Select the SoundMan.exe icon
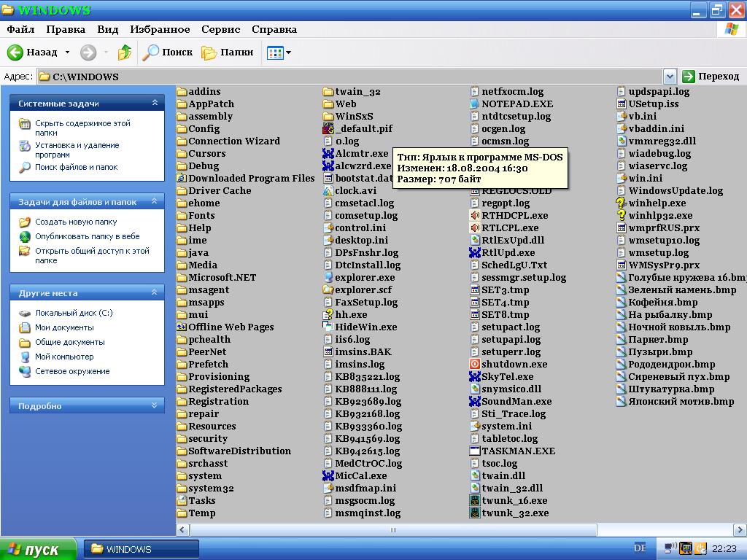Screen dimensions: 747x560 (x=474, y=401)
